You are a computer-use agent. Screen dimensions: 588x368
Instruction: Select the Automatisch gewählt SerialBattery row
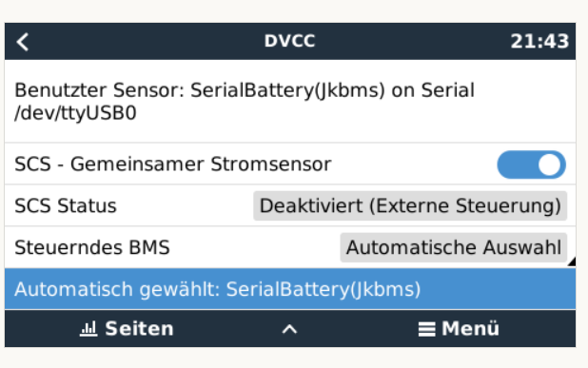pyautogui.click(x=290, y=289)
